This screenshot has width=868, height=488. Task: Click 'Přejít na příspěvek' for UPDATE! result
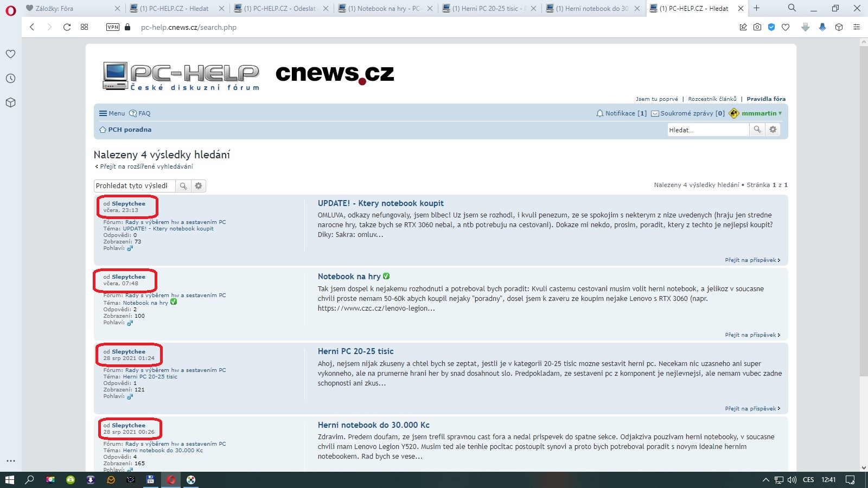point(752,260)
